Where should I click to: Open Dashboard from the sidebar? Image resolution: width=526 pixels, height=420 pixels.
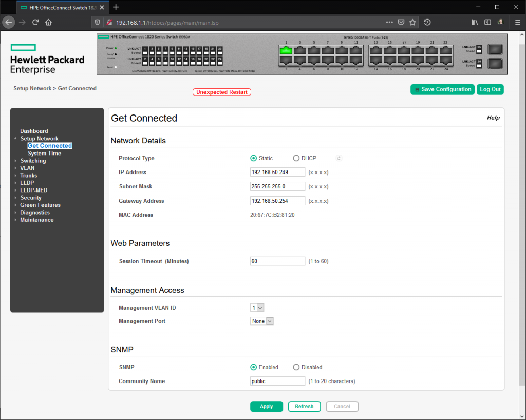point(34,131)
